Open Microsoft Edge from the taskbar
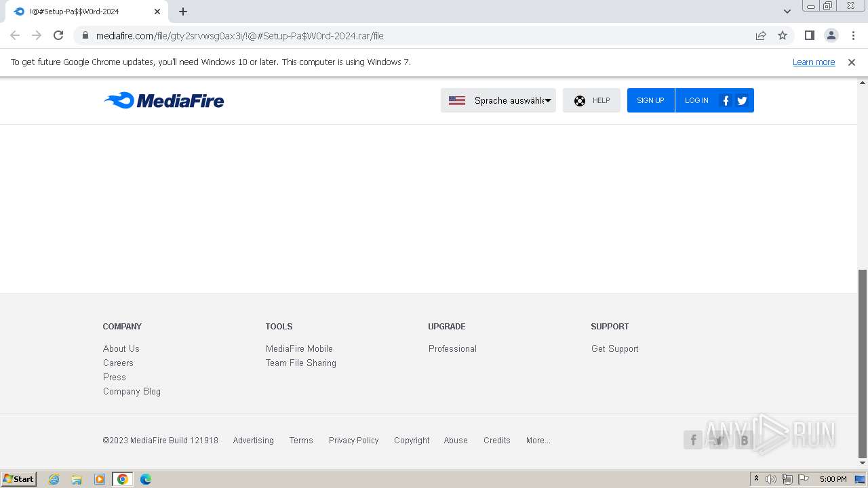 click(x=146, y=479)
